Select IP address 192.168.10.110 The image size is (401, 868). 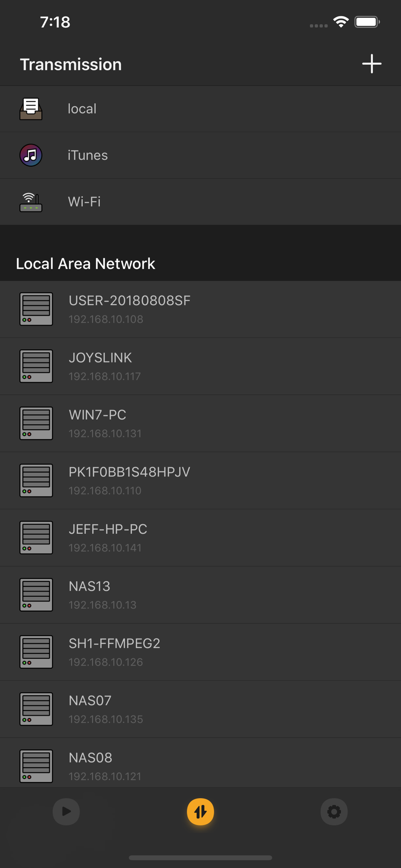pos(105,491)
